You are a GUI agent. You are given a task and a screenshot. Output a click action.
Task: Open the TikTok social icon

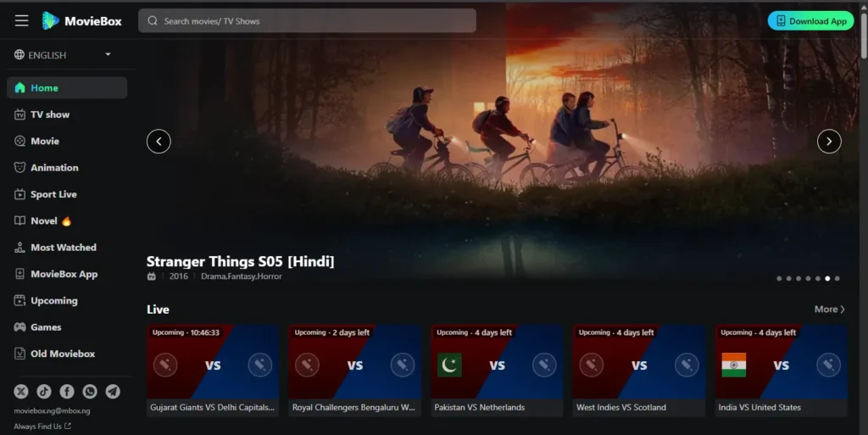point(44,391)
